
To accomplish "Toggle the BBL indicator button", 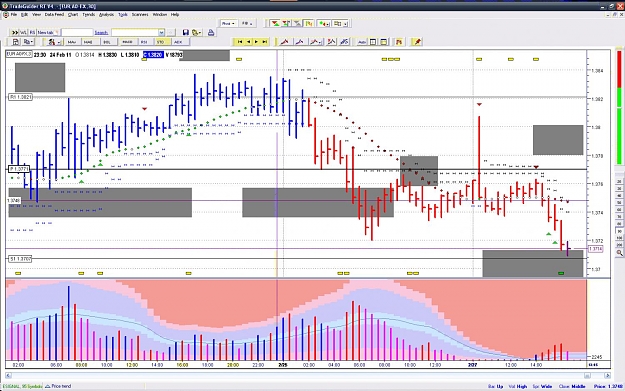I will [107, 42].
